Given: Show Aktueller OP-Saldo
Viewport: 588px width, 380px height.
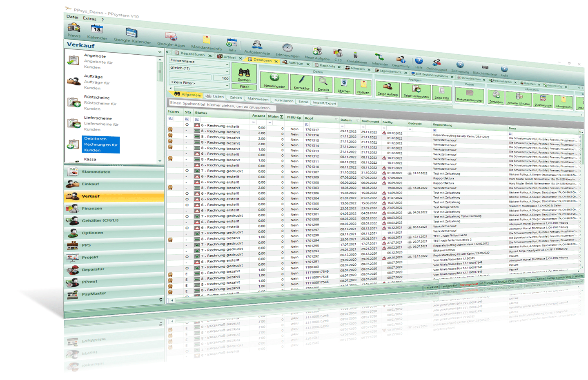Looking at the screenshot, I should [x=519, y=99].
